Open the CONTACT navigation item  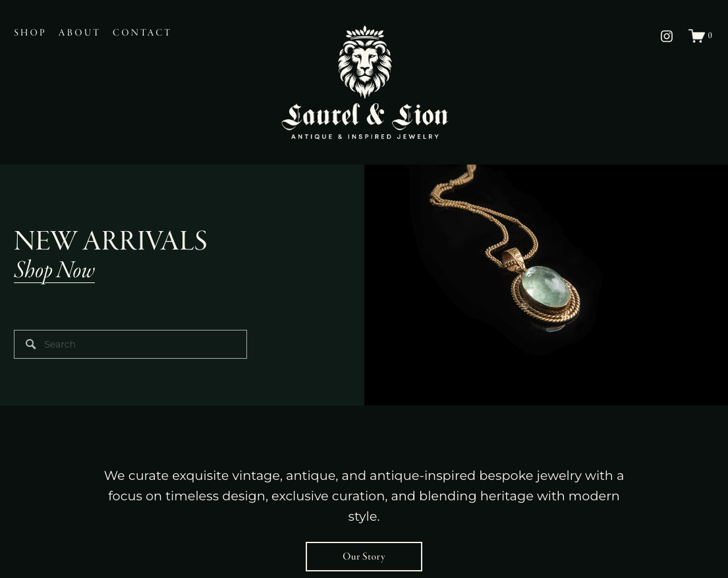click(142, 32)
